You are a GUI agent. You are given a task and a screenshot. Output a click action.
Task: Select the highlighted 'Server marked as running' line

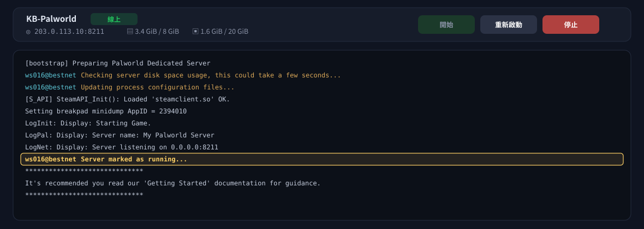pyautogui.click(x=322, y=159)
